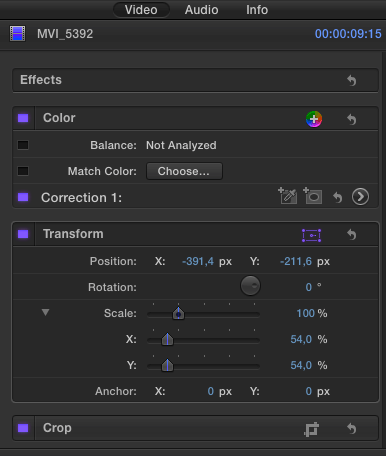Toggle the Transform section enable box
Viewport: 386px width, 456px height.
(x=23, y=234)
